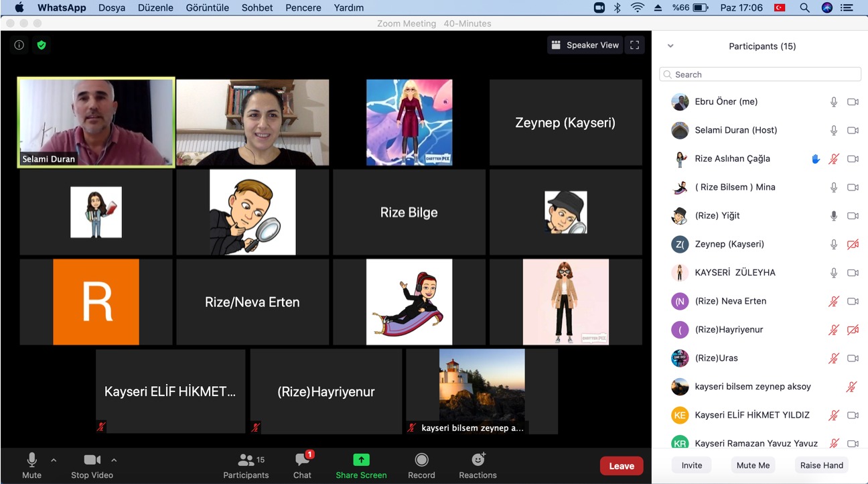Select Zeynep (Kayseri) video tile
Screen dimensions: 868x484
click(x=565, y=123)
